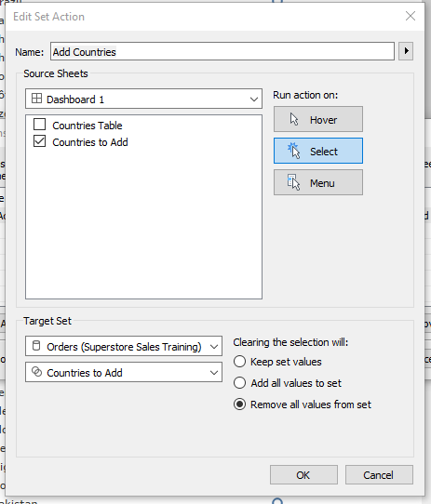Confirm the dialog with OK
This screenshot has height=504, width=431.
(303, 475)
